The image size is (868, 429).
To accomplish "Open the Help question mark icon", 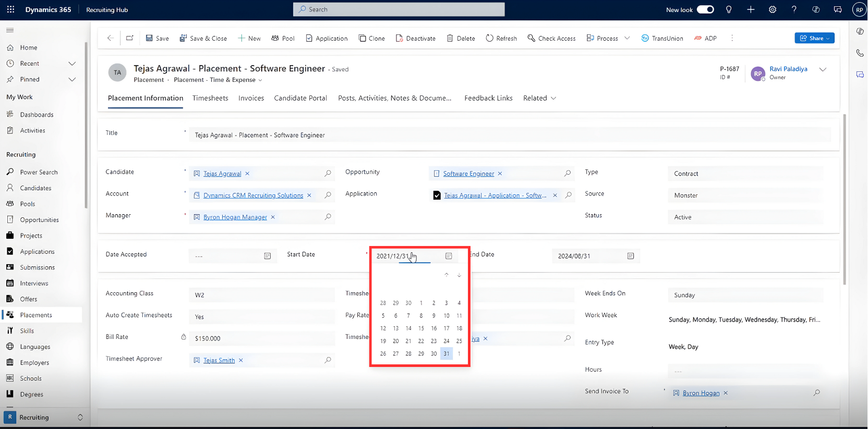I will coord(794,9).
